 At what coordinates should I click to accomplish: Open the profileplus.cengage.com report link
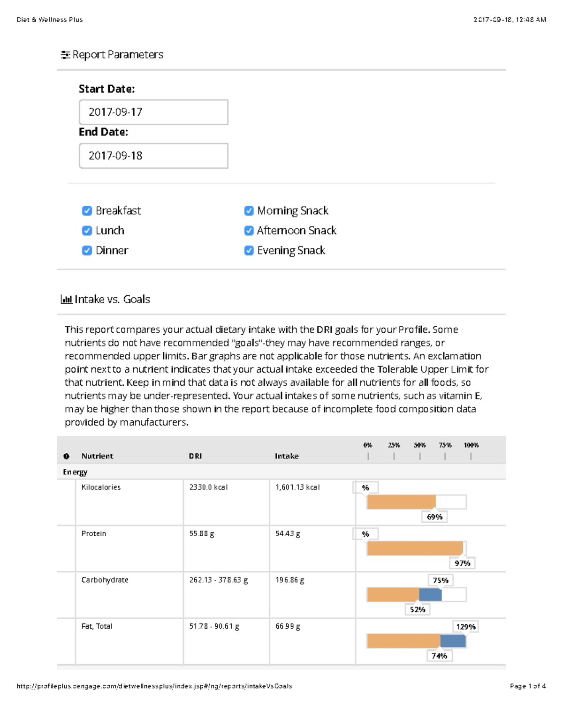click(154, 686)
